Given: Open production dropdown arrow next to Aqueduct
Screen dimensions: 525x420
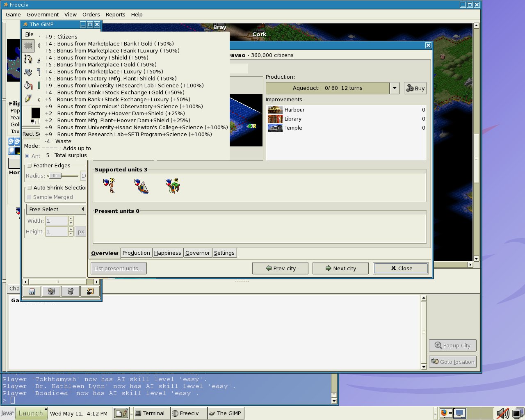Looking at the screenshot, I should 395,88.
